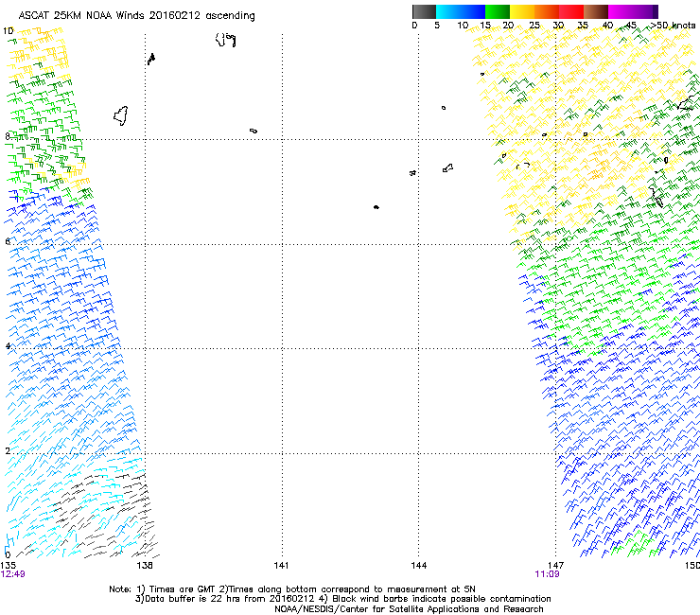Click the green segment of the color scale
The width and height of the screenshot is (700, 615).
tap(498, 11)
